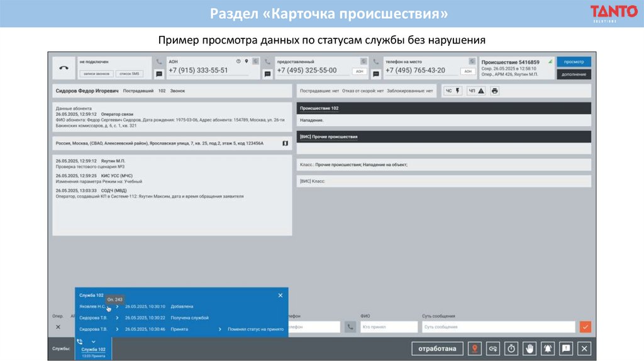Click the АОН button in the 'телефон на место' field
This screenshot has width=644, height=361.
point(468,72)
